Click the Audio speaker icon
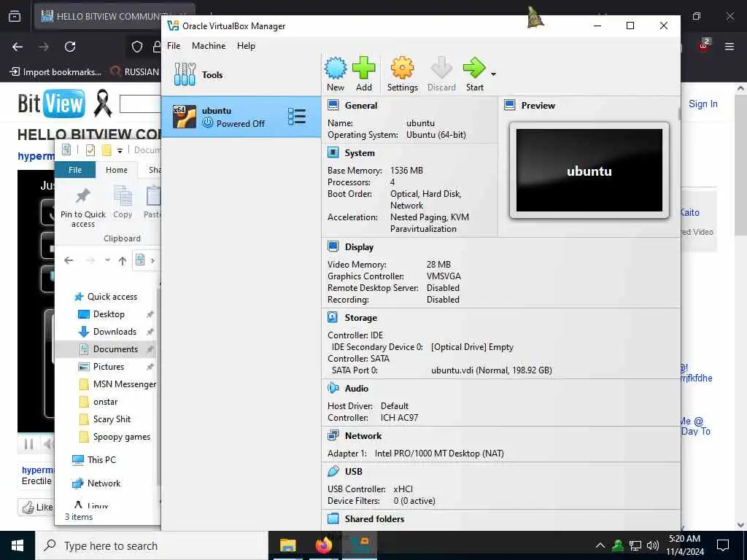747x560 pixels. (333, 388)
